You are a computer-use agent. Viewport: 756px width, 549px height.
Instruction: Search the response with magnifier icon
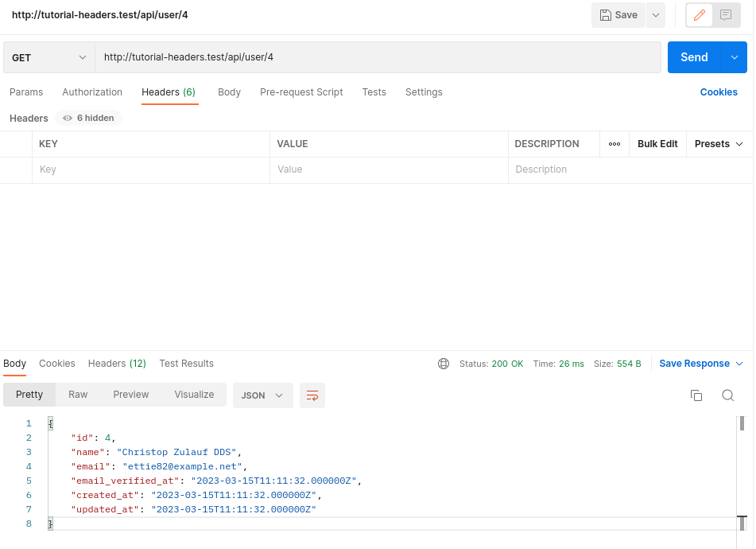pos(727,395)
